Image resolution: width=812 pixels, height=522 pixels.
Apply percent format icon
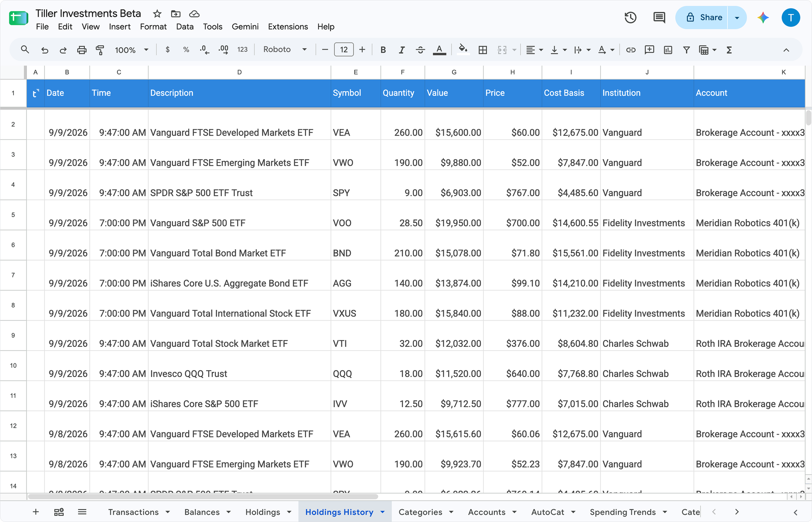click(186, 49)
